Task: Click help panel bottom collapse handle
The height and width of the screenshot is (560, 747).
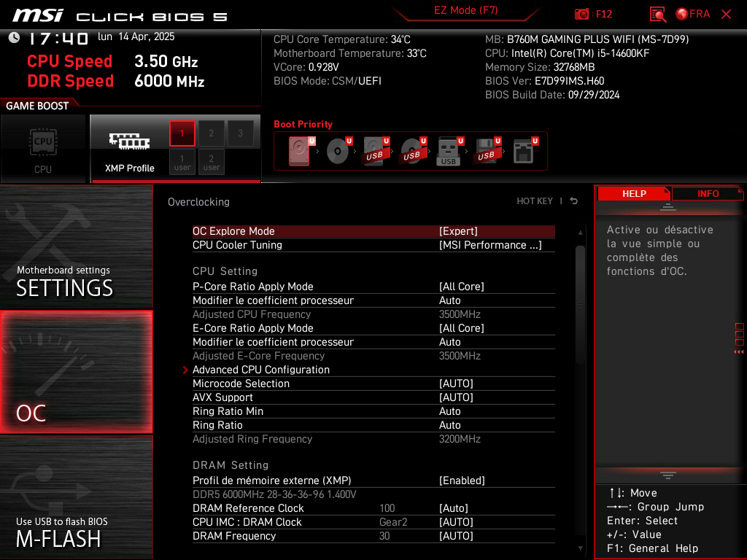Action: pyautogui.click(x=668, y=475)
